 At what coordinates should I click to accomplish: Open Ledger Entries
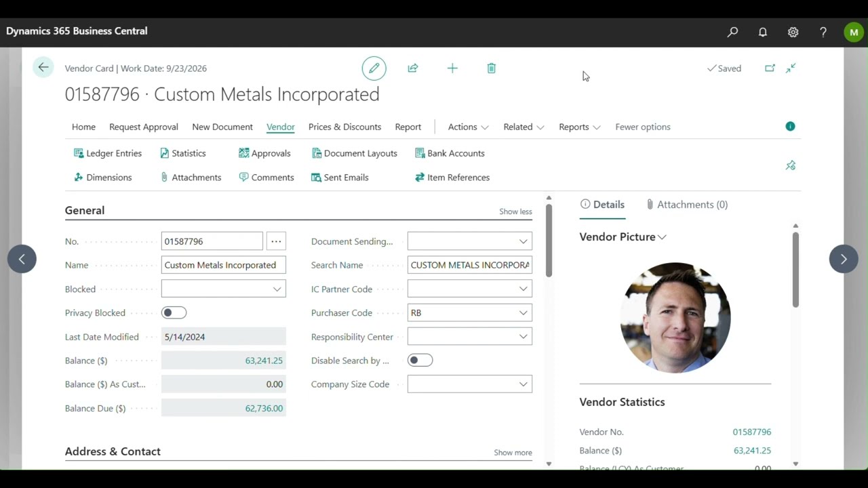(108, 153)
